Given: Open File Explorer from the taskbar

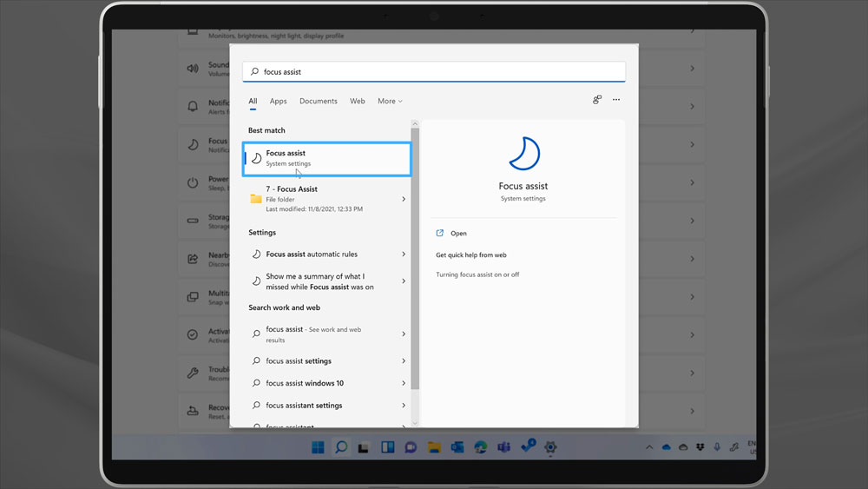Looking at the screenshot, I should (434, 447).
